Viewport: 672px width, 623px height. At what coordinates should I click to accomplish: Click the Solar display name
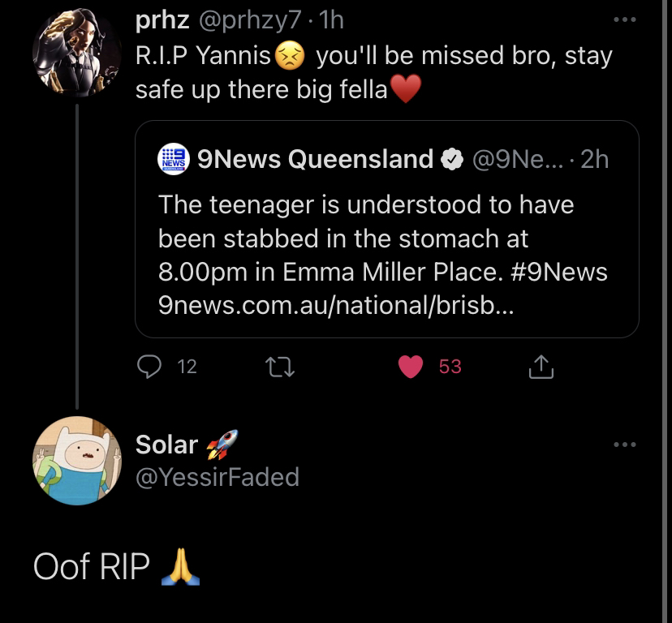click(x=166, y=444)
